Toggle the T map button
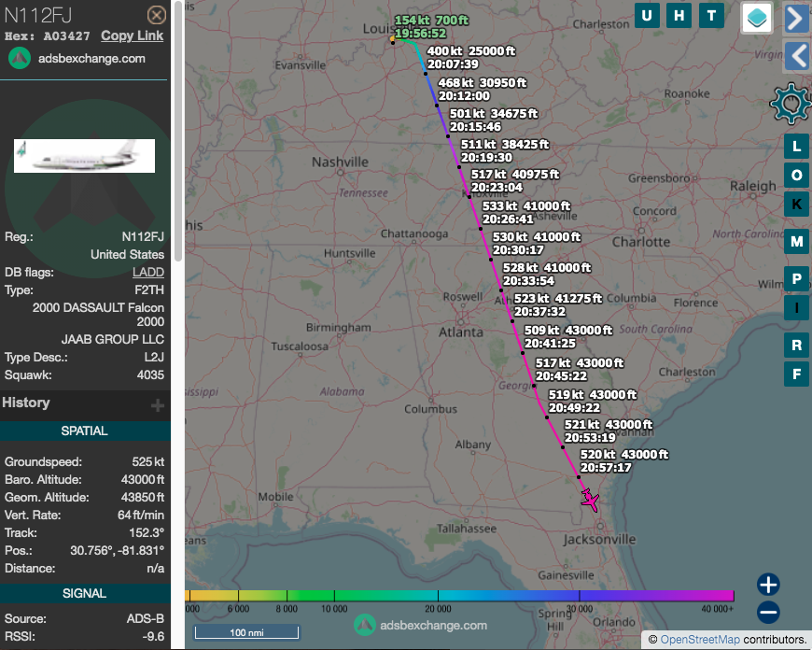Image resolution: width=812 pixels, height=650 pixels. [711, 16]
